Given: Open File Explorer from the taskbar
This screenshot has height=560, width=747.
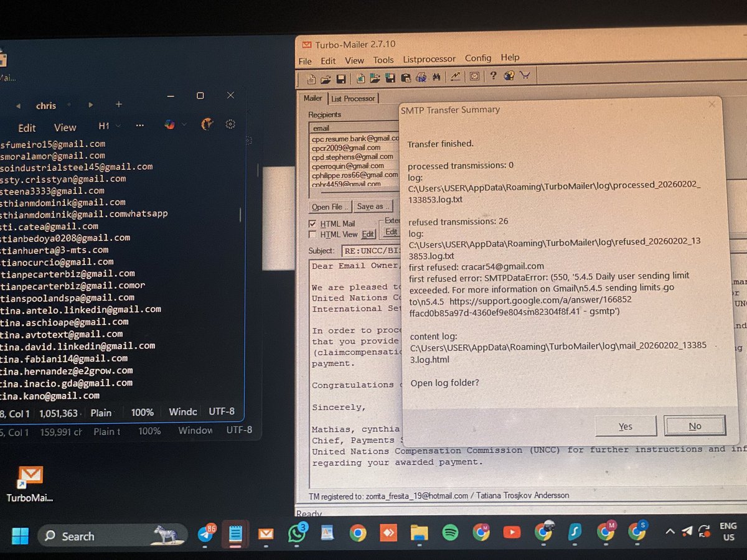Looking at the screenshot, I should tap(420, 533).
